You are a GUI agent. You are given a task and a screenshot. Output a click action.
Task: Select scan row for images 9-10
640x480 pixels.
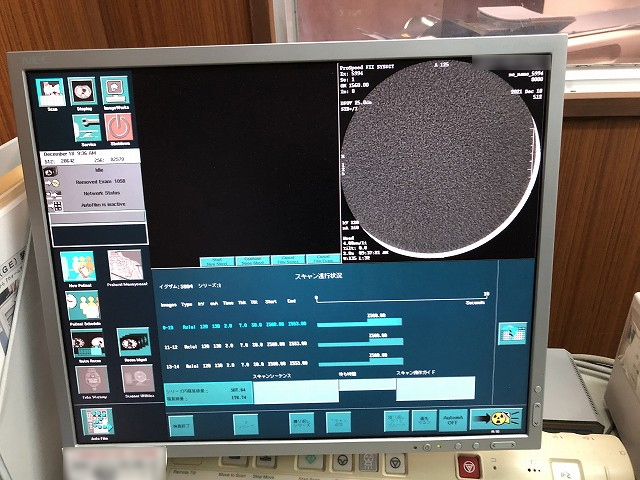(234, 325)
